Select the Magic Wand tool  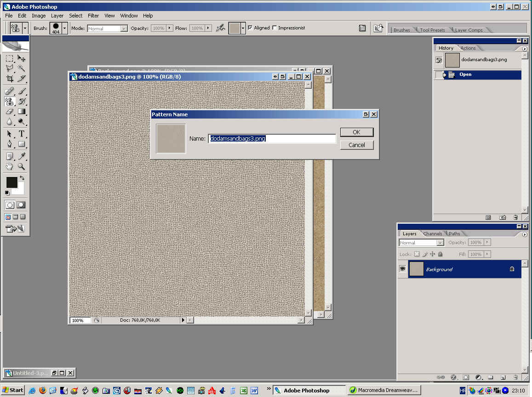pyautogui.click(x=22, y=68)
